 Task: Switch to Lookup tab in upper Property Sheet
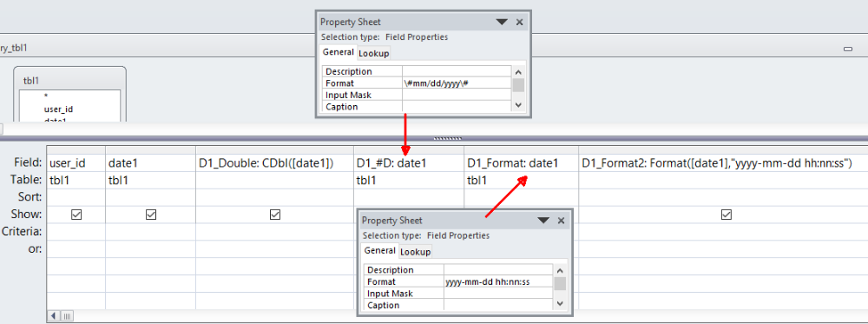tap(373, 54)
